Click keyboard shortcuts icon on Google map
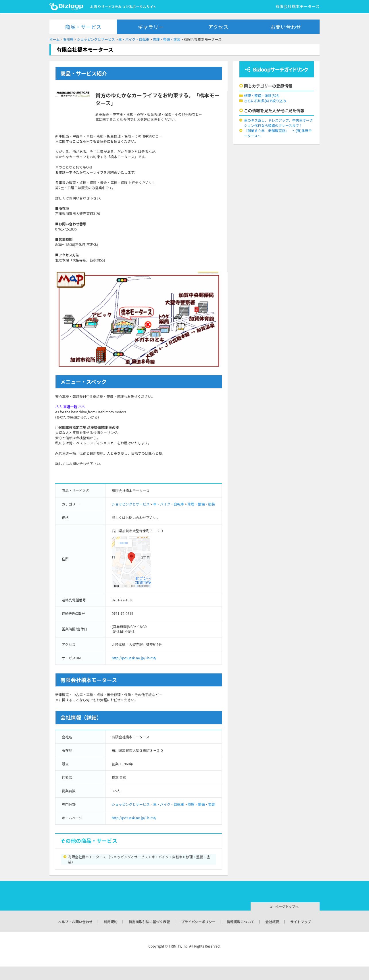 116,586
